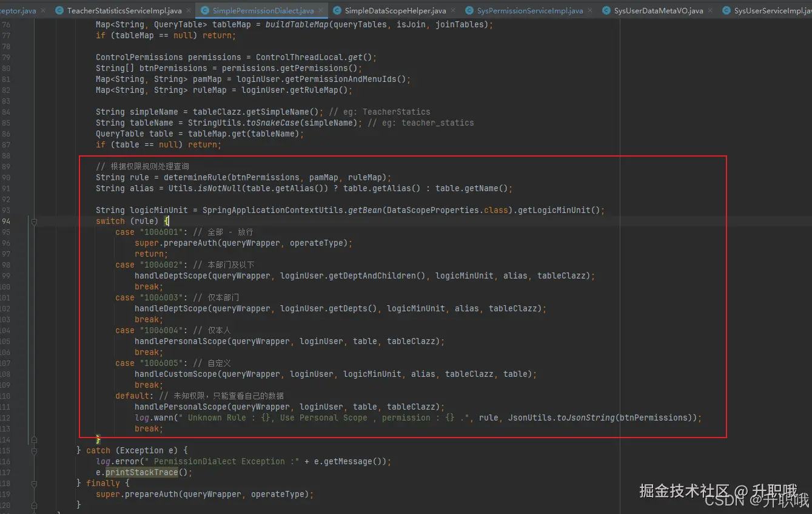Click the ControlThreadLocal.get() call
The width and height of the screenshot is (812, 514).
[x=314, y=58]
